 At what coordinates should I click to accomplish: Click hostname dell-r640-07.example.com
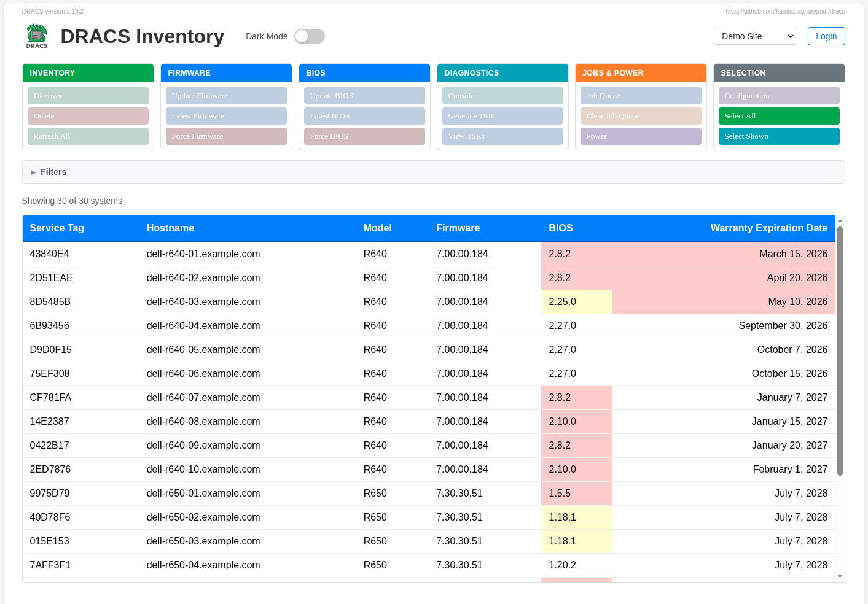coord(203,398)
